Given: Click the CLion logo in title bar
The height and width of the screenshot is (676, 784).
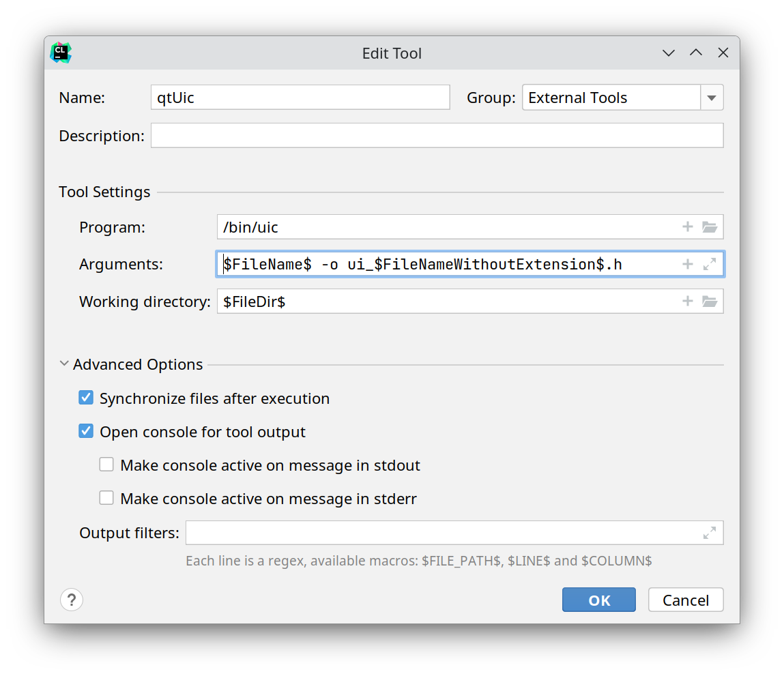Looking at the screenshot, I should 61,53.
